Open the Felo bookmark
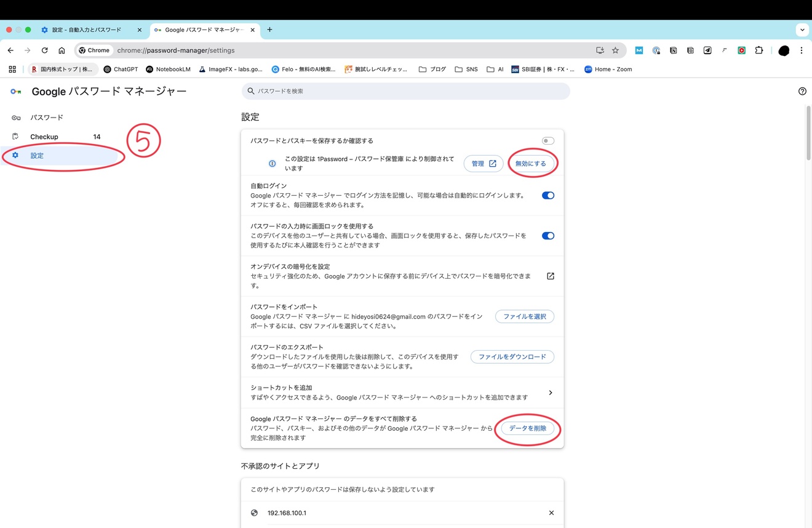The width and height of the screenshot is (812, 528). 304,70
